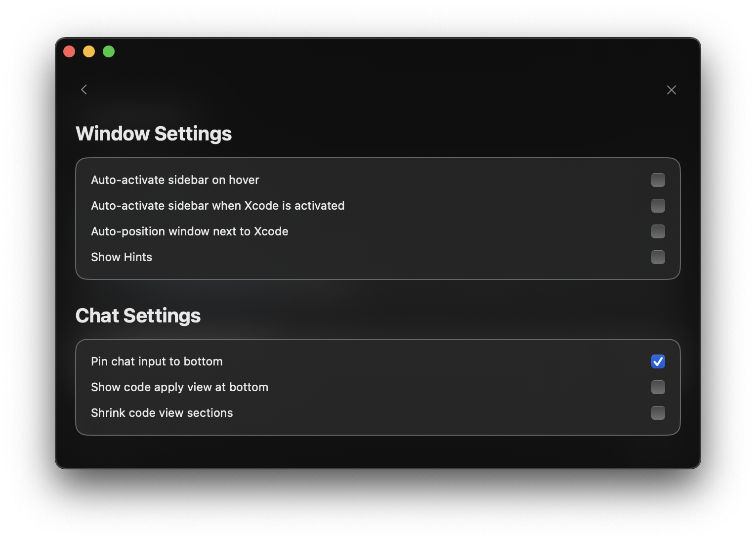Click the Show Hints label text

tap(121, 257)
